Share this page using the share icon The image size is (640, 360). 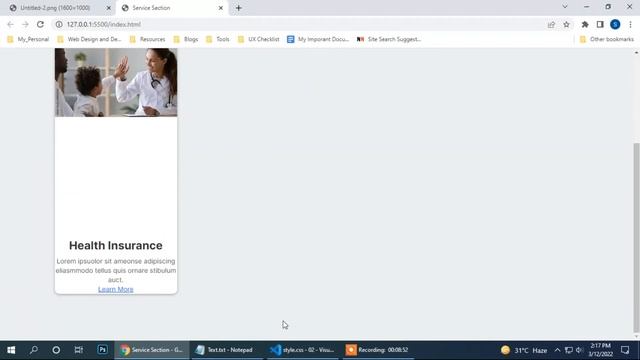pyautogui.click(x=551, y=24)
